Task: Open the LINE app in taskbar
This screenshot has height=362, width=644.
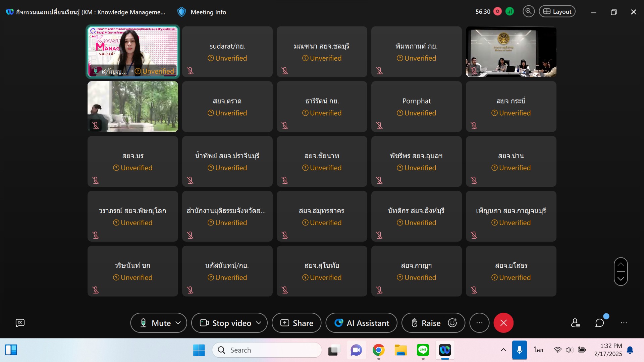Action: tap(423, 350)
